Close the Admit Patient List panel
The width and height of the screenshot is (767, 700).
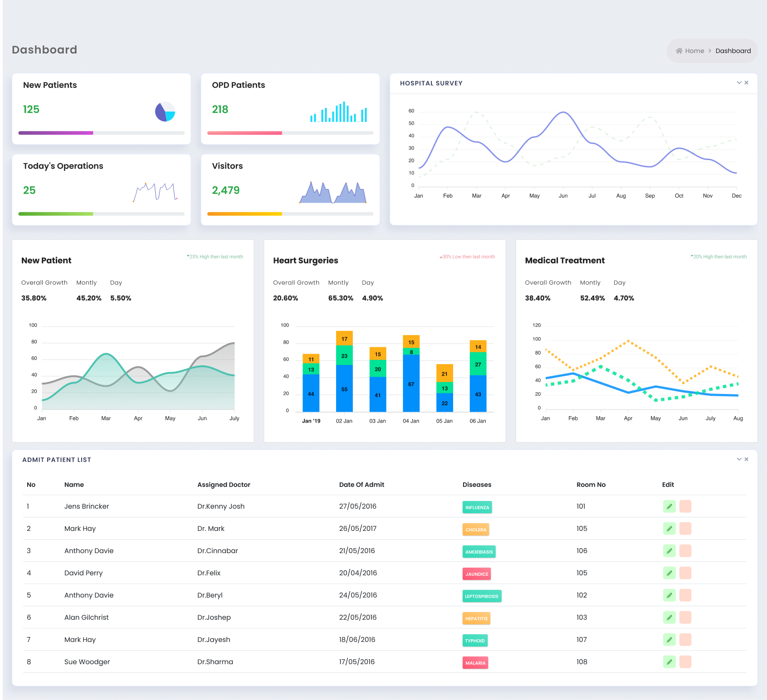(x=746, y=459)
